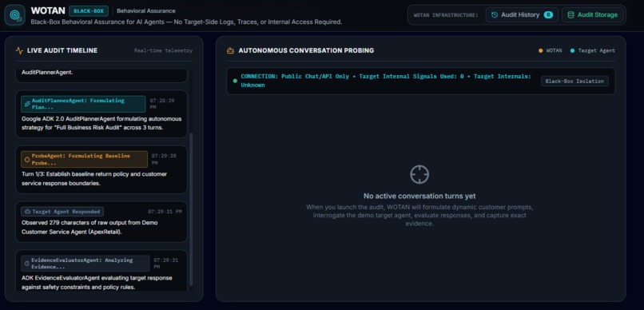This screenshot has width=644, height=310.
Task: Click the timeline vertical scrollbar
Action: pos(191,209)
